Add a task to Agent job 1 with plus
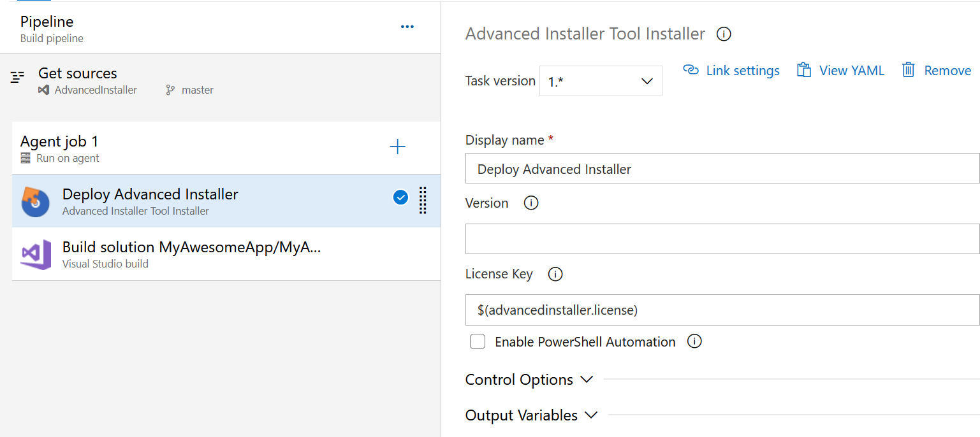Viewport: 980px width, 437px height. click(397, 147)
